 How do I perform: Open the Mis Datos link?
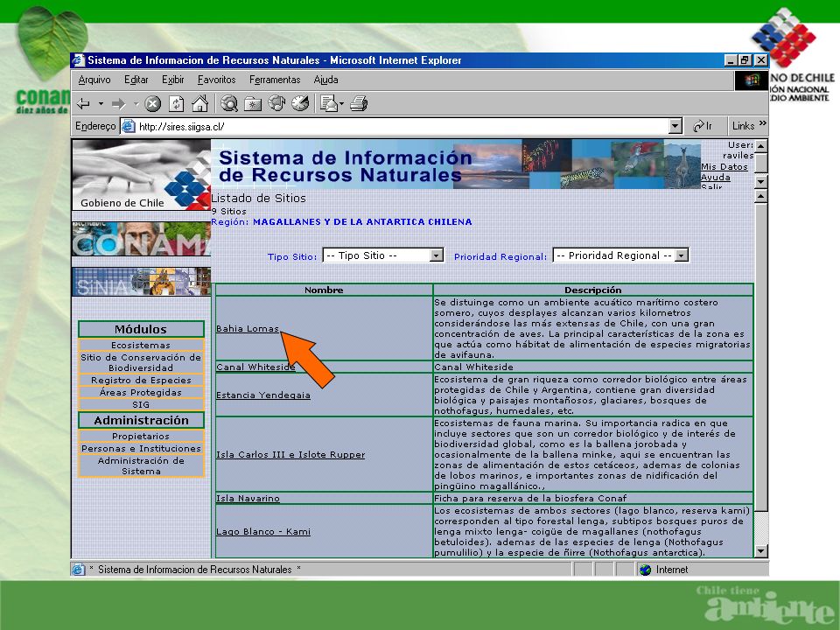(724, 166)
